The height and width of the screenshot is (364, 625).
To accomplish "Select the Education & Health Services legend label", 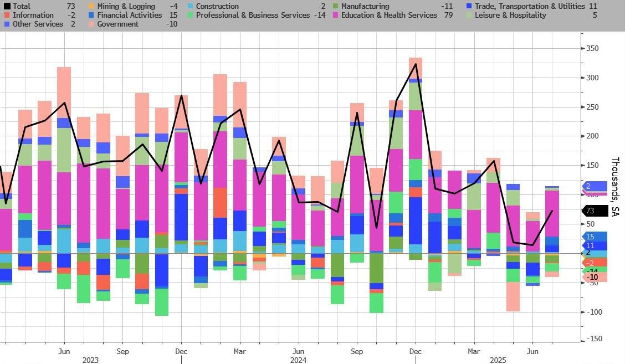I will (x=389, y=16).
